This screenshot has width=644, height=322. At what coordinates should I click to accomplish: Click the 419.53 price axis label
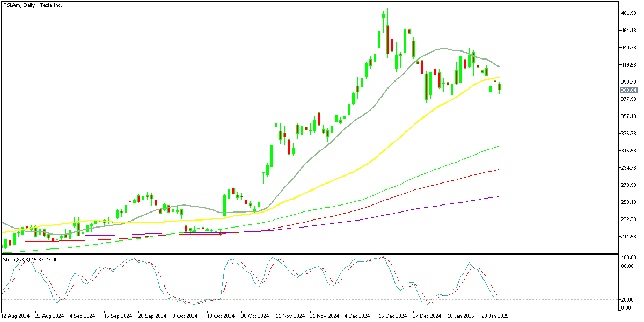pyautogui.click(x=628, y=64)
